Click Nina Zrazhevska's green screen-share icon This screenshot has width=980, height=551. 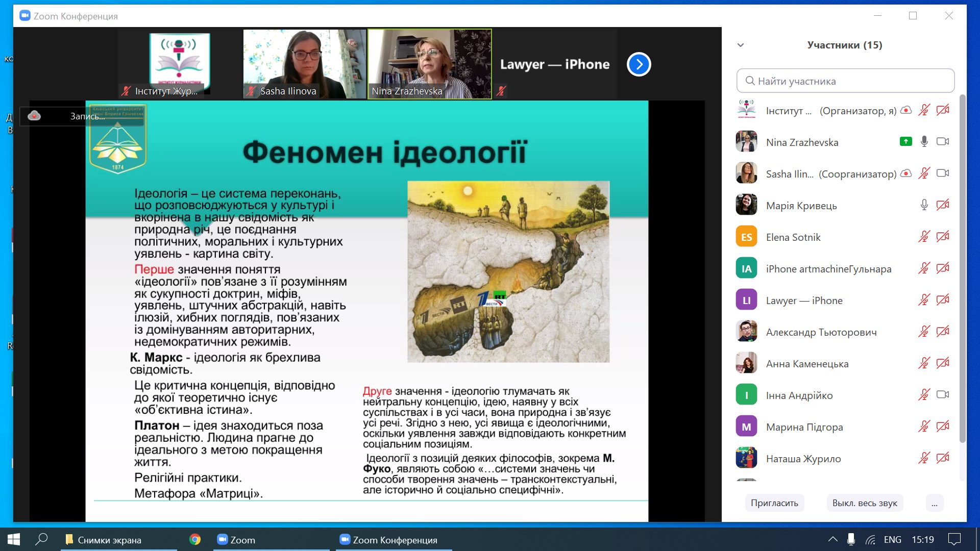coord(905,141)
